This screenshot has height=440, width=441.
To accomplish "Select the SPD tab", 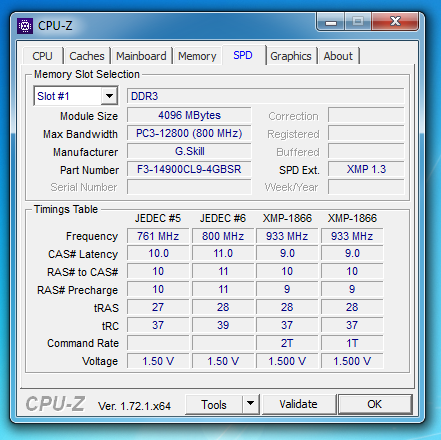I will 243,55.
